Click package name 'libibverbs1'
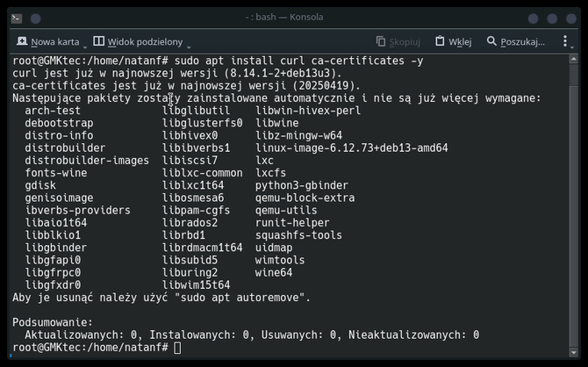The height and width of the screenshot is (367, 588). pyautogui.click(x=196, y=148)
